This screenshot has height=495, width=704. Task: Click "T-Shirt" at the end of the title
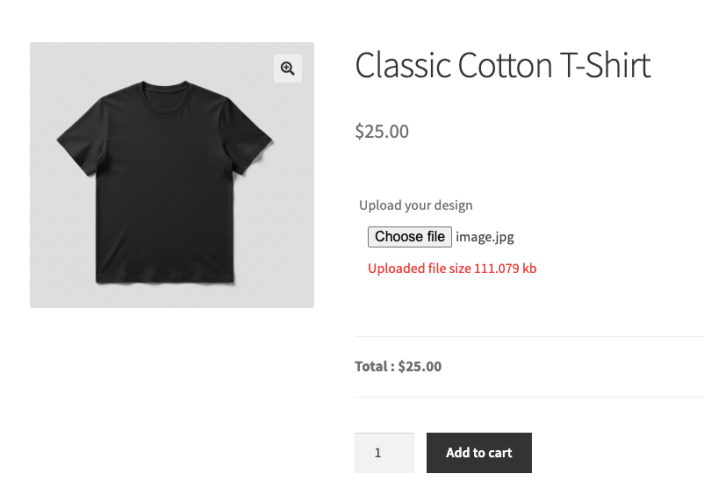tap(605, 66)
